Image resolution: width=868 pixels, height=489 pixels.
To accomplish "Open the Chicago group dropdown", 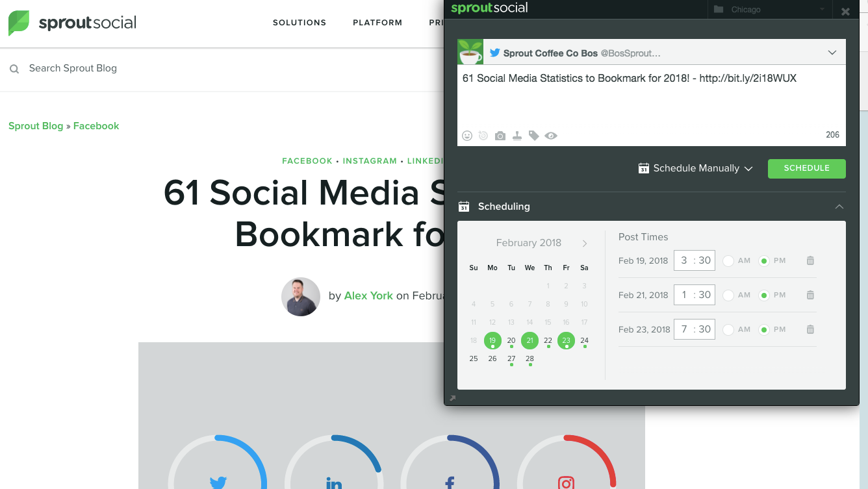I will pos(769,9).
